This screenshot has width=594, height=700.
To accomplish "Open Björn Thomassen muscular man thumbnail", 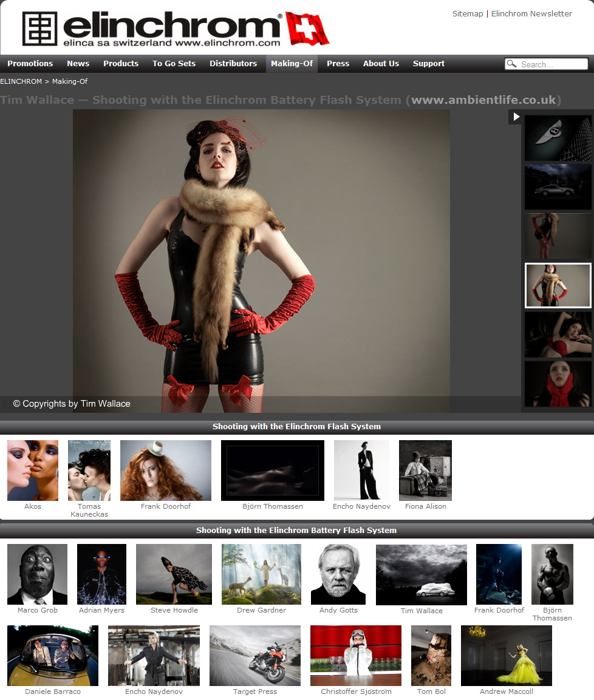I will 552,574.
